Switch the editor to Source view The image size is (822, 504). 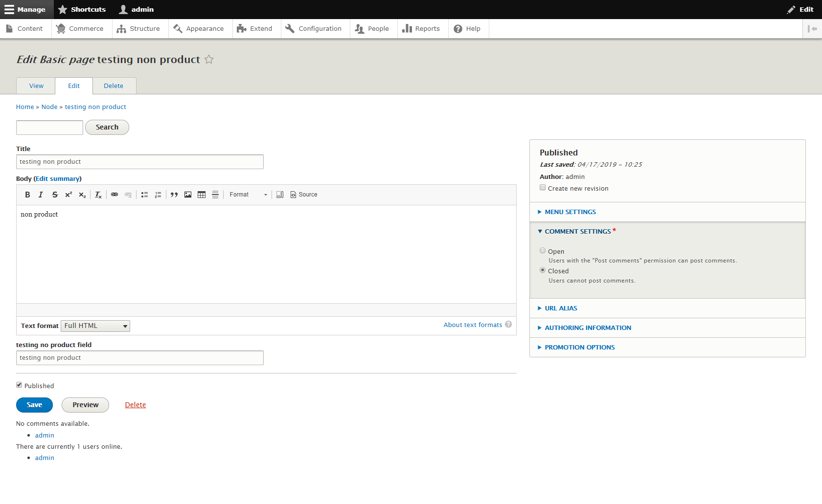click(x=303, y=195)
